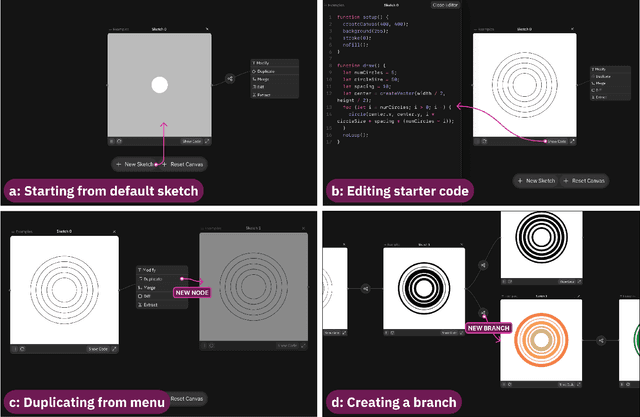The height and width of the screenshot is (417, 640).
Task: Click New Sketch below the gray default sketch
Action: pos(135,163)
